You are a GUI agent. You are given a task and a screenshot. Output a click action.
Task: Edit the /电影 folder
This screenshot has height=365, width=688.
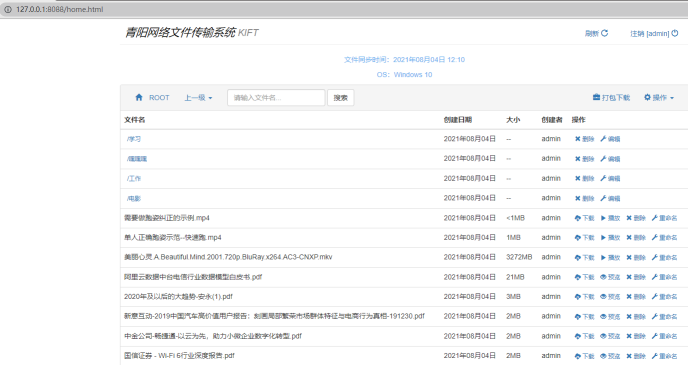point(610,198)
